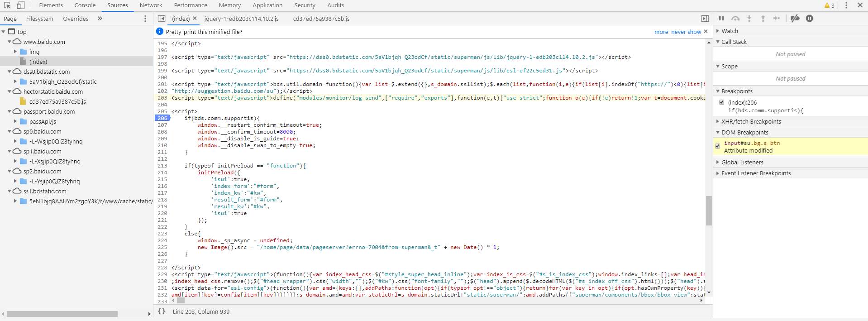This screenshot has height=321, width=868.
Task: Step over next function call
Action: (x=735, y=19)
